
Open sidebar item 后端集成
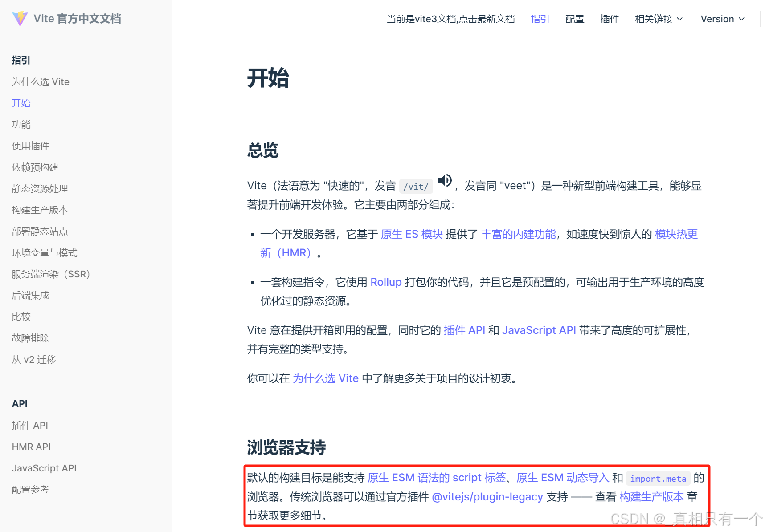click(30, 296)
